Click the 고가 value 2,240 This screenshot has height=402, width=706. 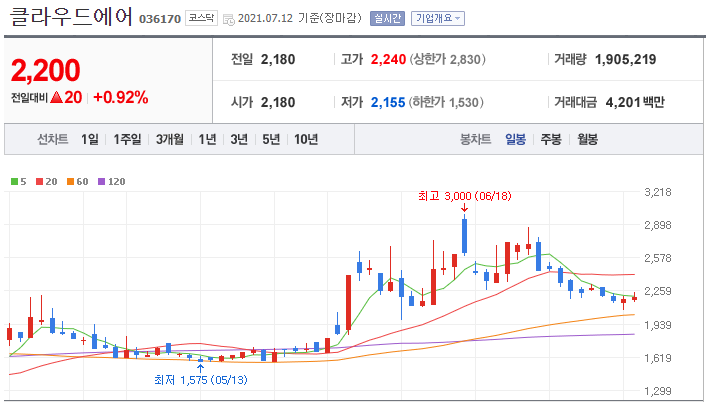tap(388, 59)
